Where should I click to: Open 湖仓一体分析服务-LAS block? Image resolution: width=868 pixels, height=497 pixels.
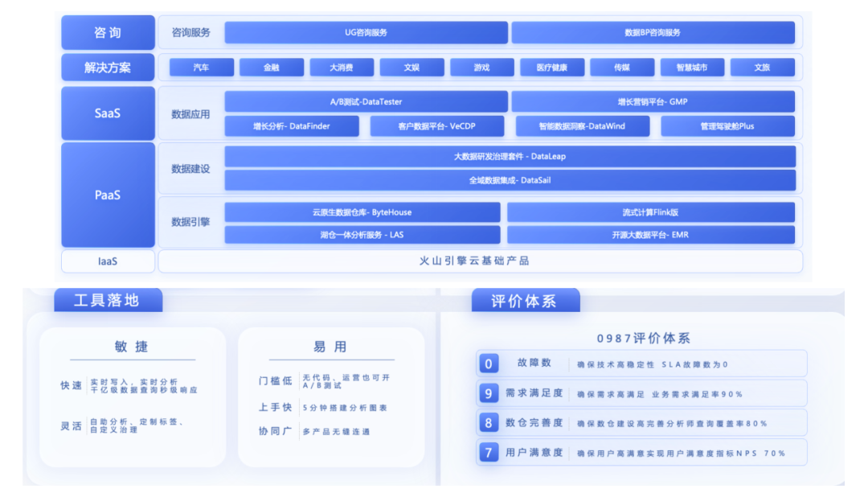pos(362,235)
